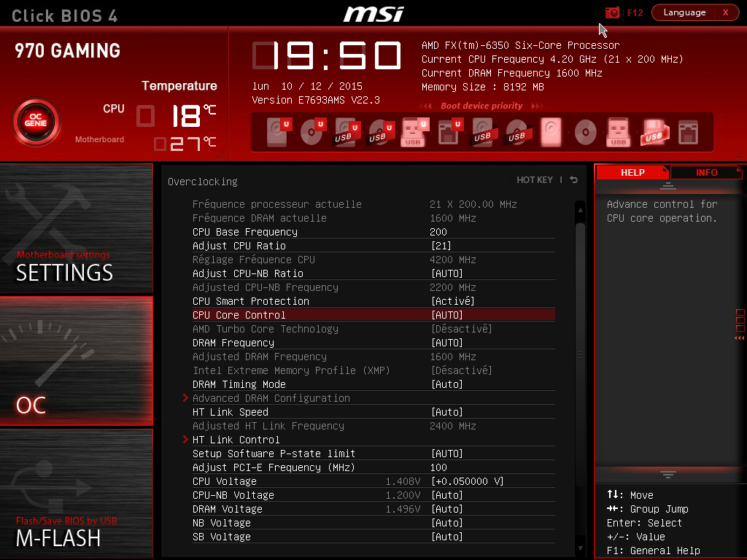Click the scrollbar up arrow in Overclocking list
Image resolution: width=747 pixels, height=560 pixels.
(580, 209)
